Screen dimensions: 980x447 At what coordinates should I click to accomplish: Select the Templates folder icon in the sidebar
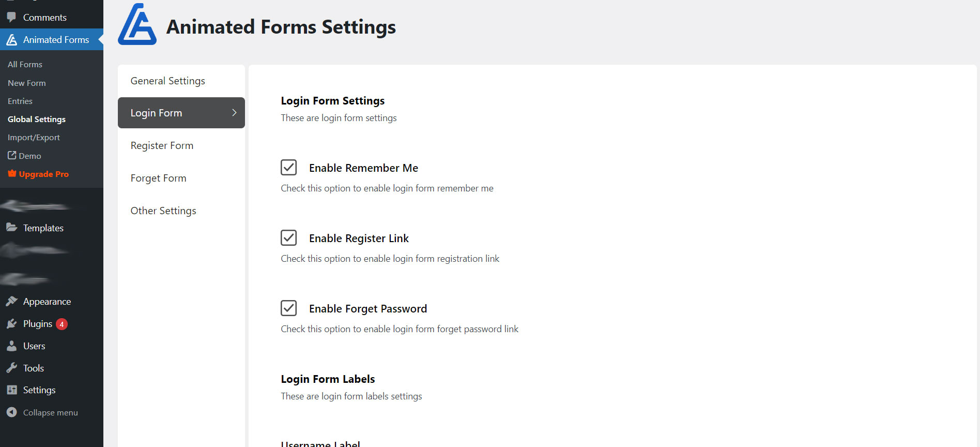pos(11,228)
